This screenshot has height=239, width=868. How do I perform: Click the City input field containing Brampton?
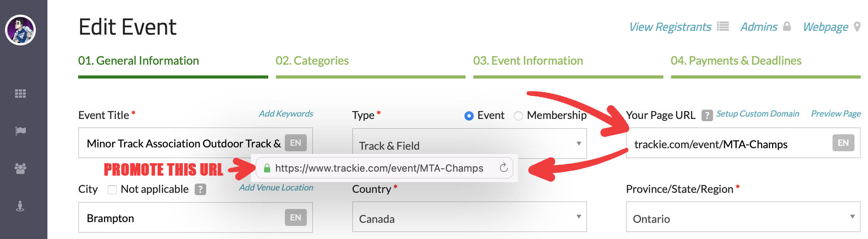tap(181, 218)
